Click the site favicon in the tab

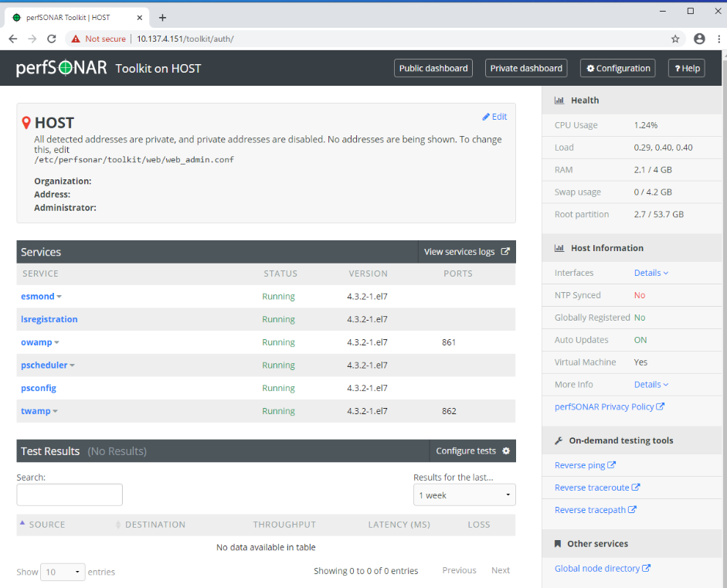point(17,18)
